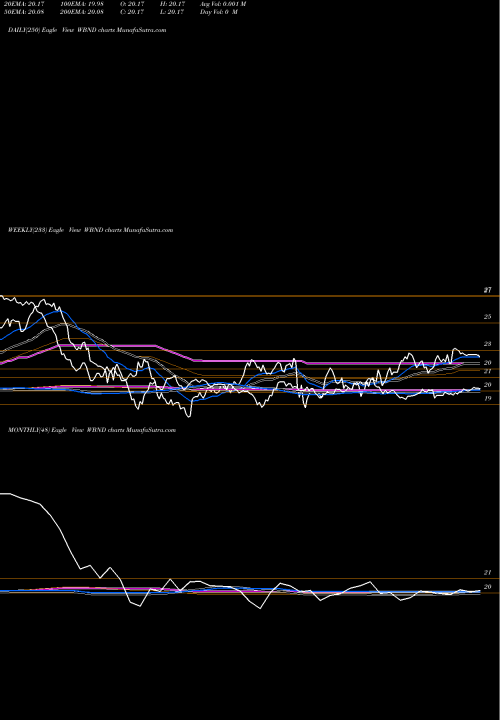Select the 200EMA value in the header
Image resolution: width=500 pixels, height=720 pixels.
coord(81,12)
